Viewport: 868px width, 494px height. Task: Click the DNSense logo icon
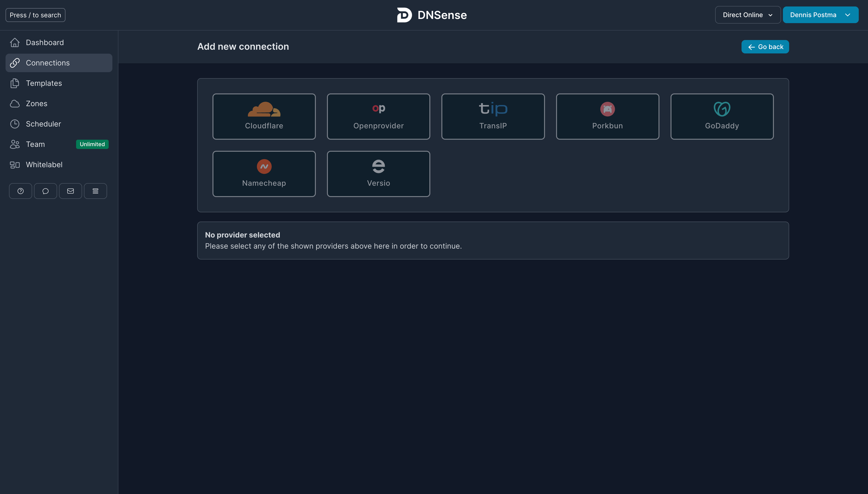404,15
